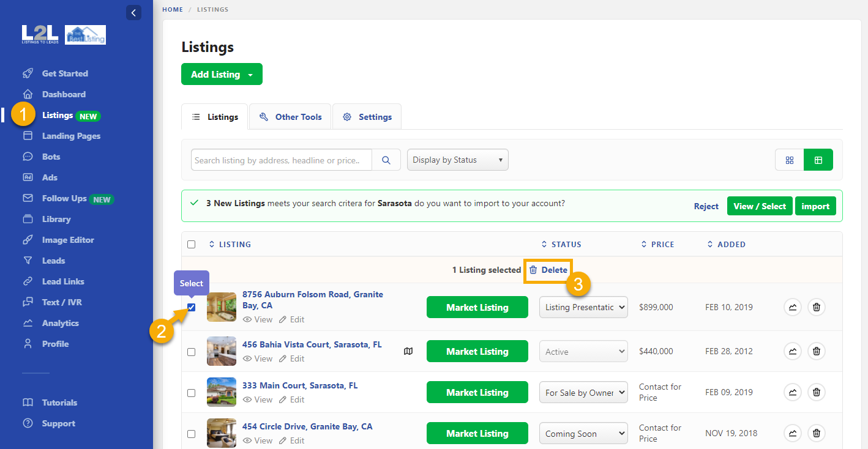Image resolution: width=868 pixels, height=449 pixels.
Task: Share the 8756 Auburn Folsom Road listing
Action: click(793, 307)
